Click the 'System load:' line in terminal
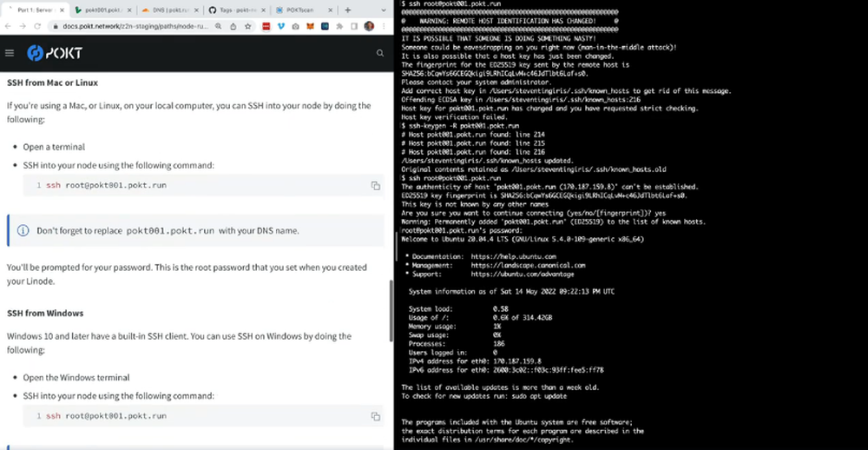This screenshot has height=450, width=868. (458, 308)
